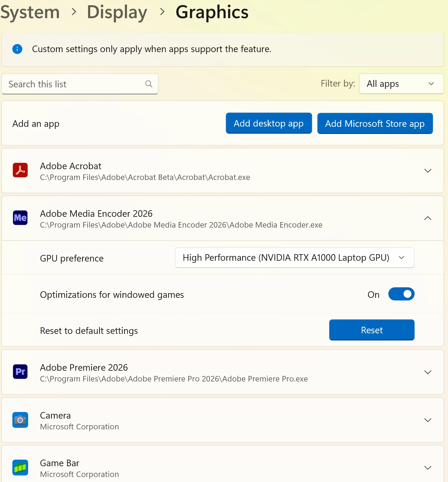Click the 'Add an app' label

(36, 124)
